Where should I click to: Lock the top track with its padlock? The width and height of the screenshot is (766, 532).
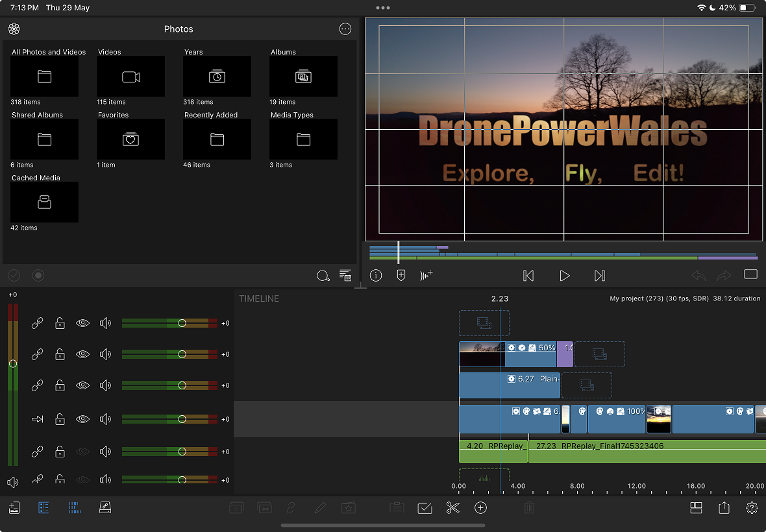point(60,323)
